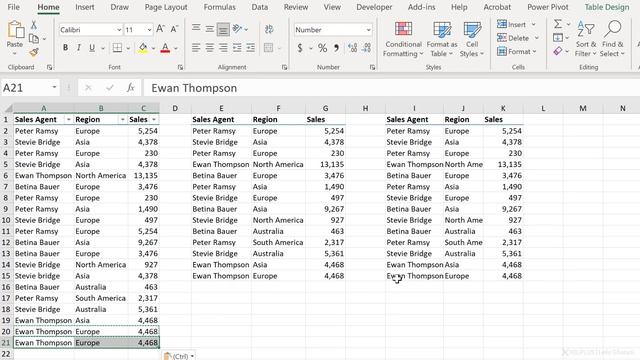
Task: Switch to the Page Layout tab
Action: coord(166,7)
